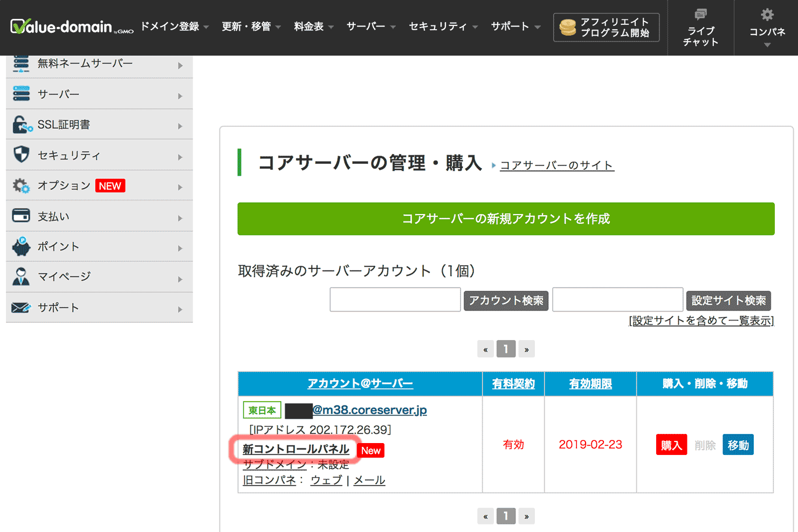
Task: Open the サーバー top menu
Action: [371, 26]
